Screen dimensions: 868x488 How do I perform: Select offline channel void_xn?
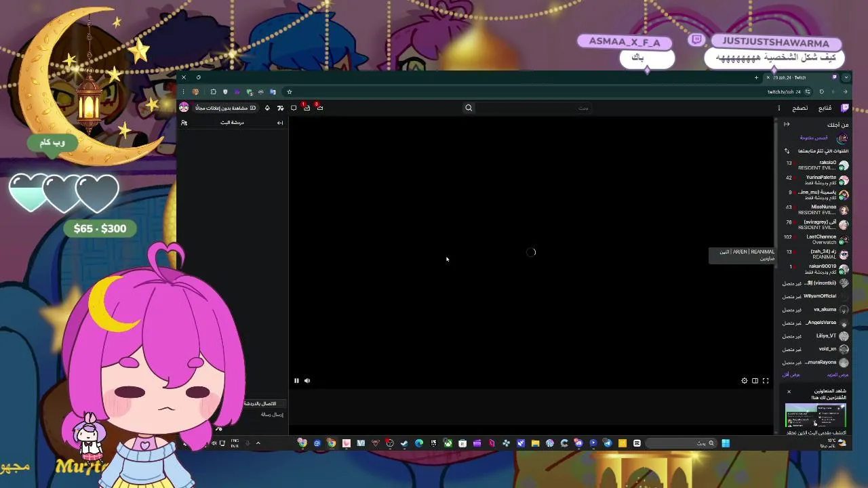[816, 349]
